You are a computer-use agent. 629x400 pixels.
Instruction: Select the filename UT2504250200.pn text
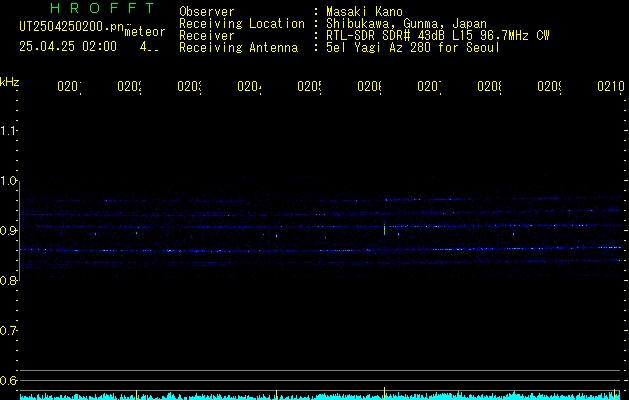pyautogui.click(x=72, y=27)
